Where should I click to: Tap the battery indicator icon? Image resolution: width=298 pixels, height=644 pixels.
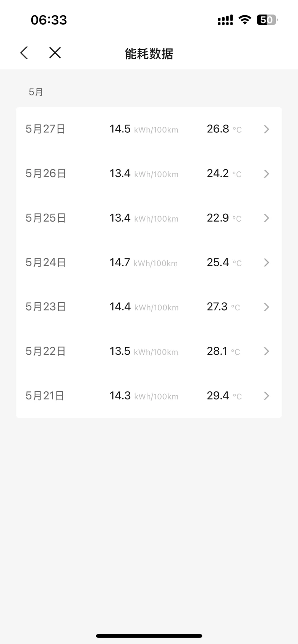click(x=267, y=20)
